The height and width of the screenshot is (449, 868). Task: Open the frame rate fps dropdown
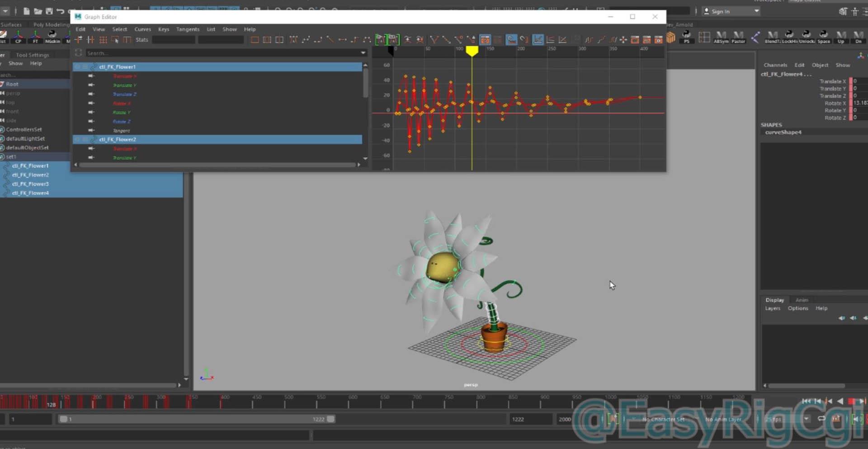(x=806, y=419)
